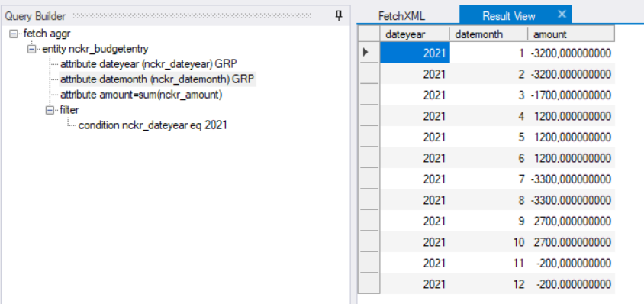Select row header with current-row arrow

(x=369, y=53)
